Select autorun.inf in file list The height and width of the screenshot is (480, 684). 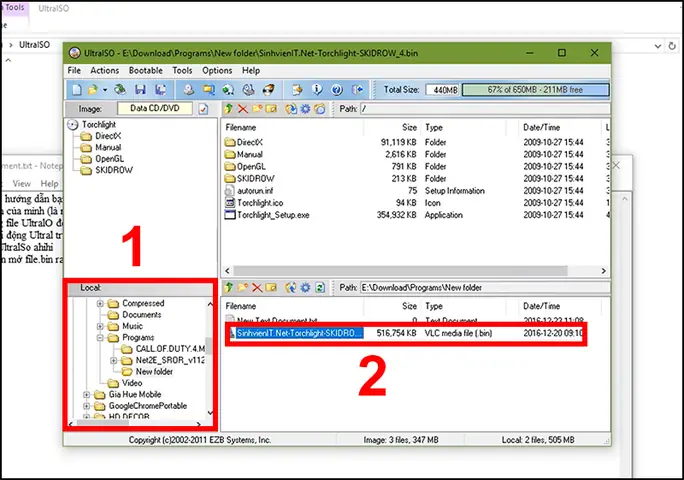255,191
